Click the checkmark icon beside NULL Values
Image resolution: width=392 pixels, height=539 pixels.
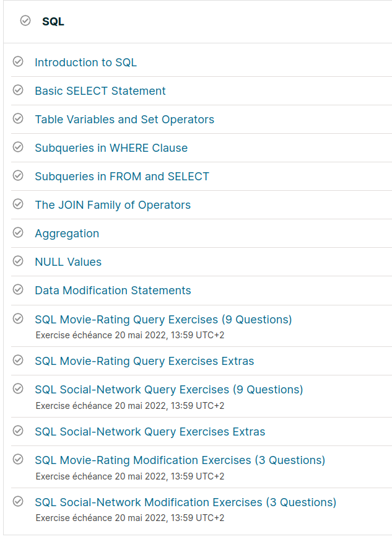click(18, 261)
